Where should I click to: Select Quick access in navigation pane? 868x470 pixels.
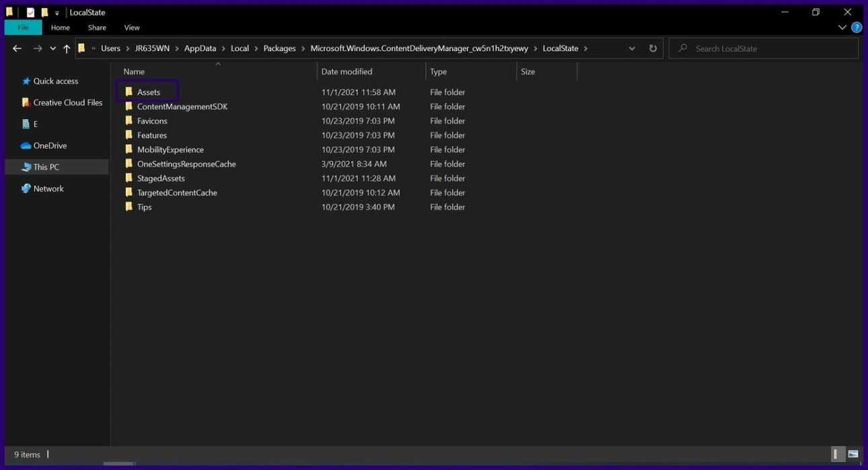pos(55,81)
